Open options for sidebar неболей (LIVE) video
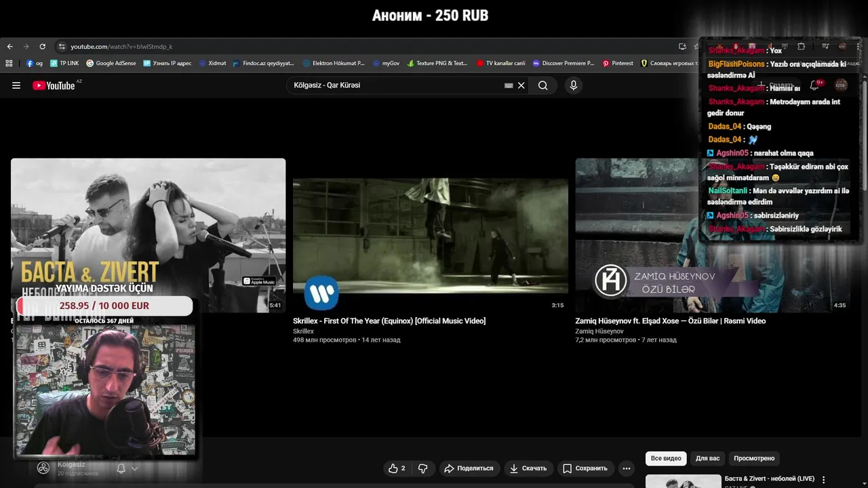This screenshot has height=488, width=868. pyautogui.click(x=825, y=480)
